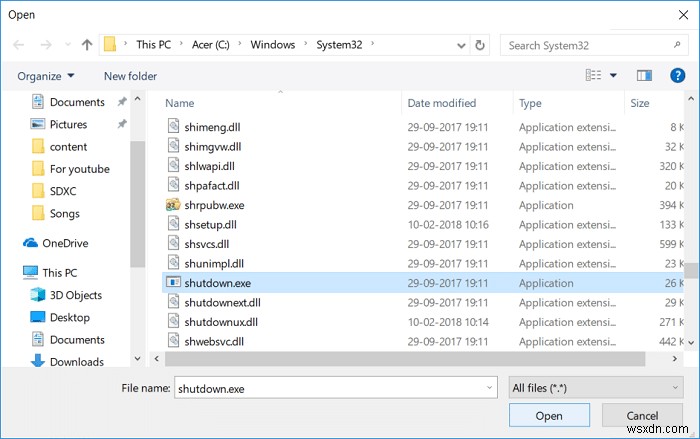The width and height of the screenshot is (700, 439).
Task: Click the Change your view icon
Action: 593,75
